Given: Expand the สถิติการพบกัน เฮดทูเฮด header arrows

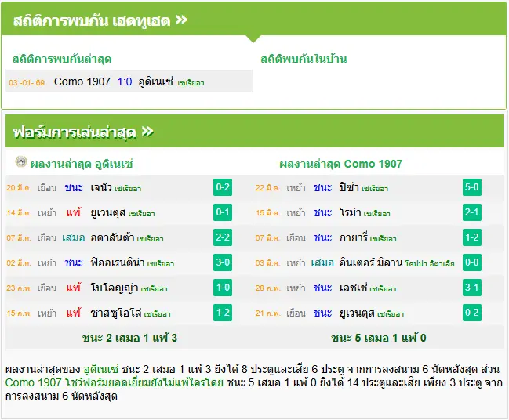Looking at the screenshot, I should point(181,20).
